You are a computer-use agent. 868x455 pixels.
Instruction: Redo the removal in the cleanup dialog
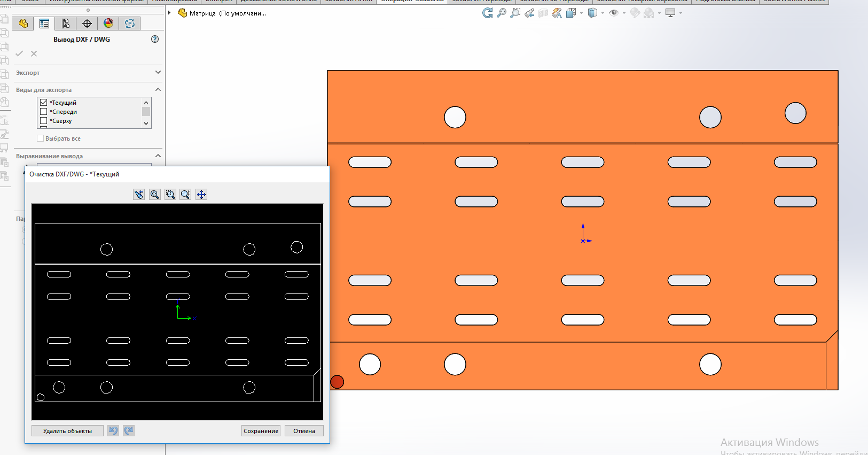click(129, 431)
